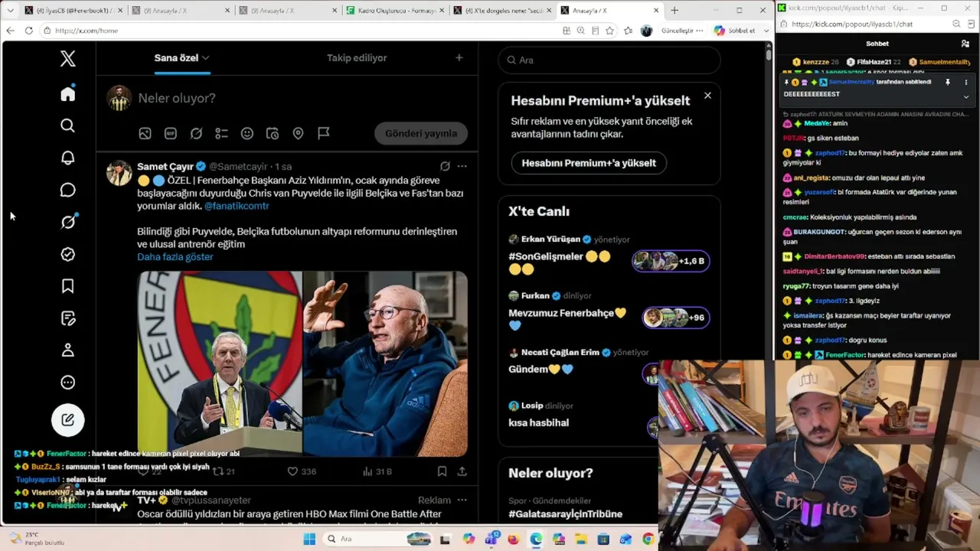Dismiss the Premium+ upgrade card
This screenshot has height=551, width=980.
[707, 96]
